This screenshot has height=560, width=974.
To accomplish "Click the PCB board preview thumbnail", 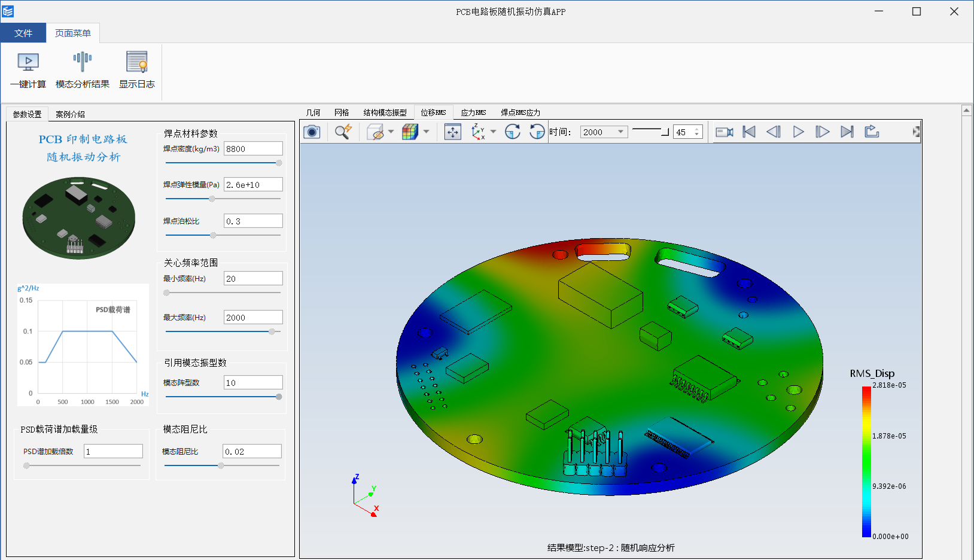I will click(79, 218).
